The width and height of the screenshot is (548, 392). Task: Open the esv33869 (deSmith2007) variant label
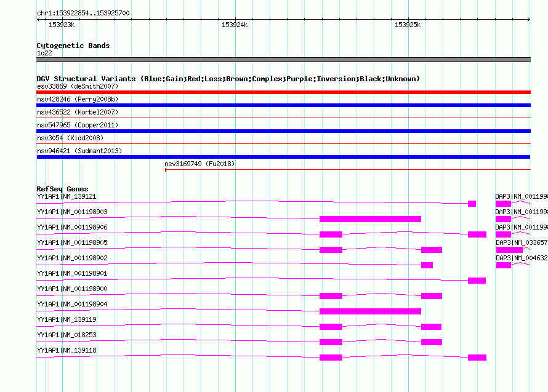(78, 86)
